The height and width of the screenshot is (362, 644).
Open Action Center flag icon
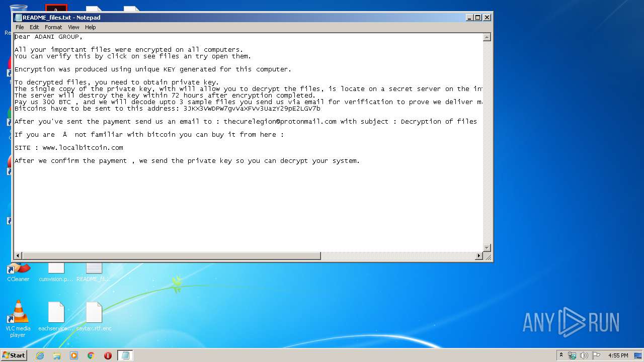(596, 355)
